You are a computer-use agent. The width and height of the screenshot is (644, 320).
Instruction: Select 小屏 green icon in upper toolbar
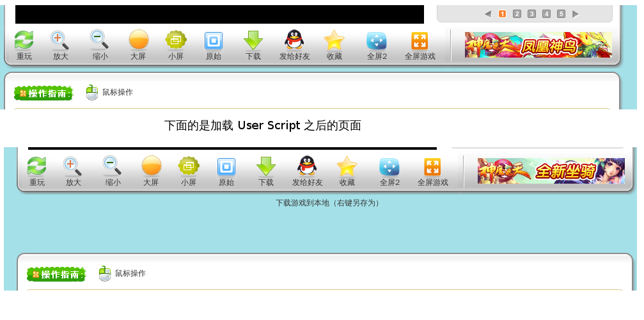pos(176,40)
